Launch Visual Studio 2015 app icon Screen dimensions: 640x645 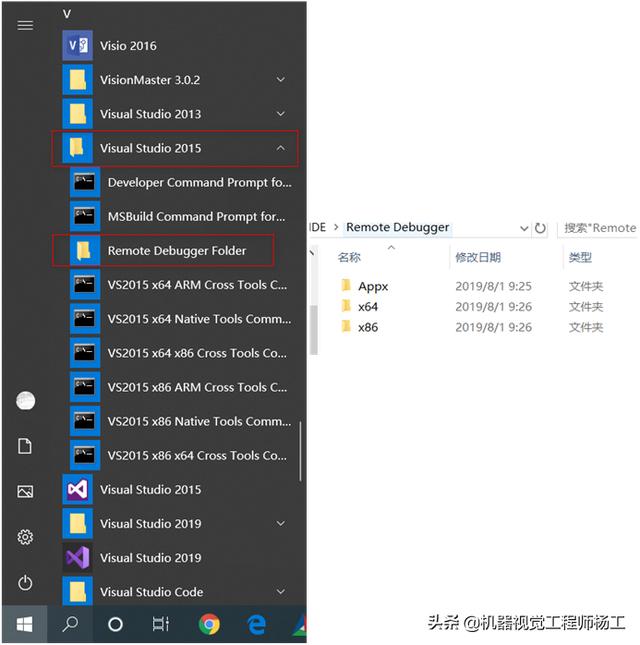pyautogui.click(x=77, y=489)
